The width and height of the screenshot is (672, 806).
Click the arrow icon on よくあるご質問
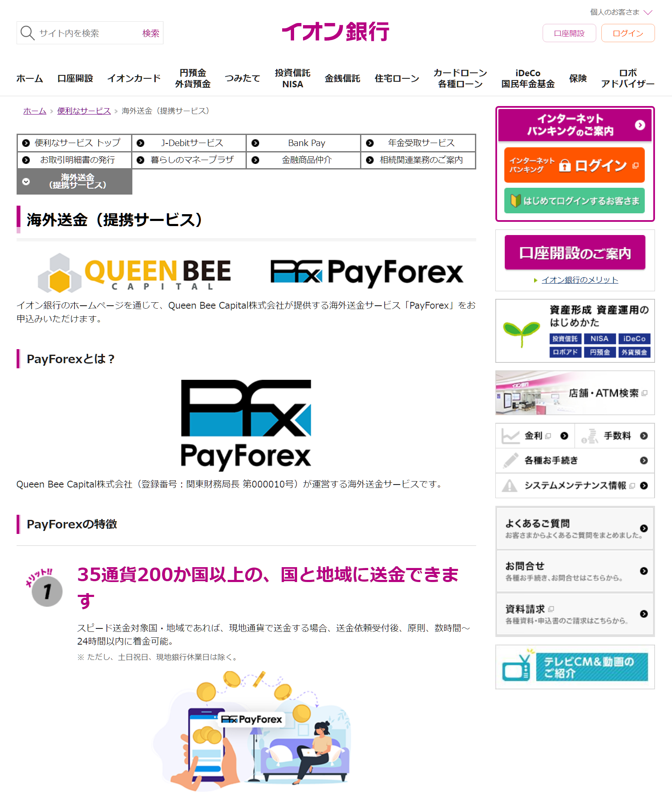(644, 528)
